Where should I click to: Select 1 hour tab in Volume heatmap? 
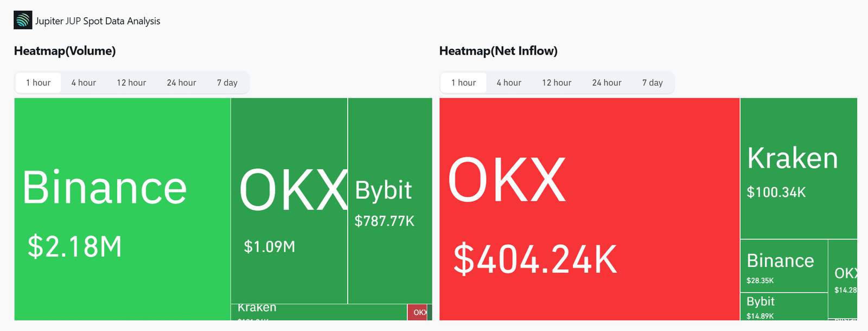point(38,82)
